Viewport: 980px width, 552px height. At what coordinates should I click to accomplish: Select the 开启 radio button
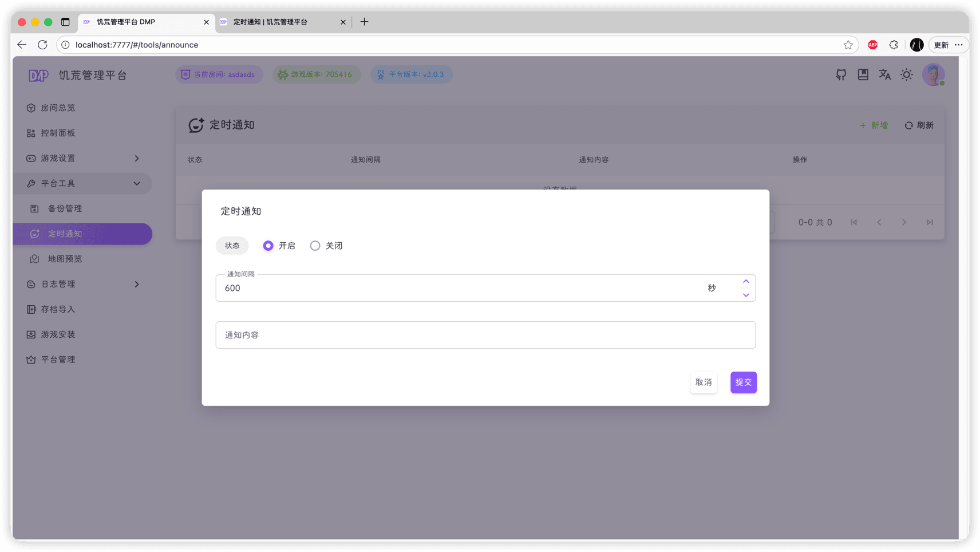click(x=268, y=245)
